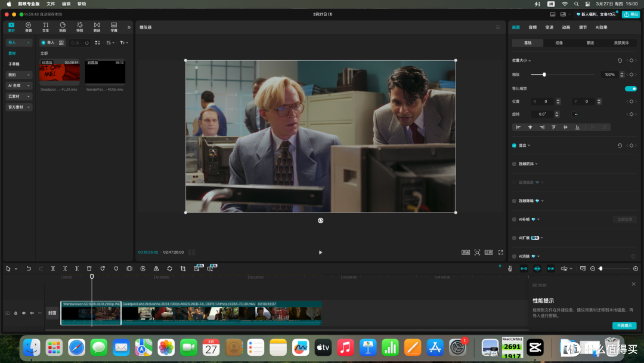Uncheck the 混合 (Blend) checkbox

(x=514, y=146)
